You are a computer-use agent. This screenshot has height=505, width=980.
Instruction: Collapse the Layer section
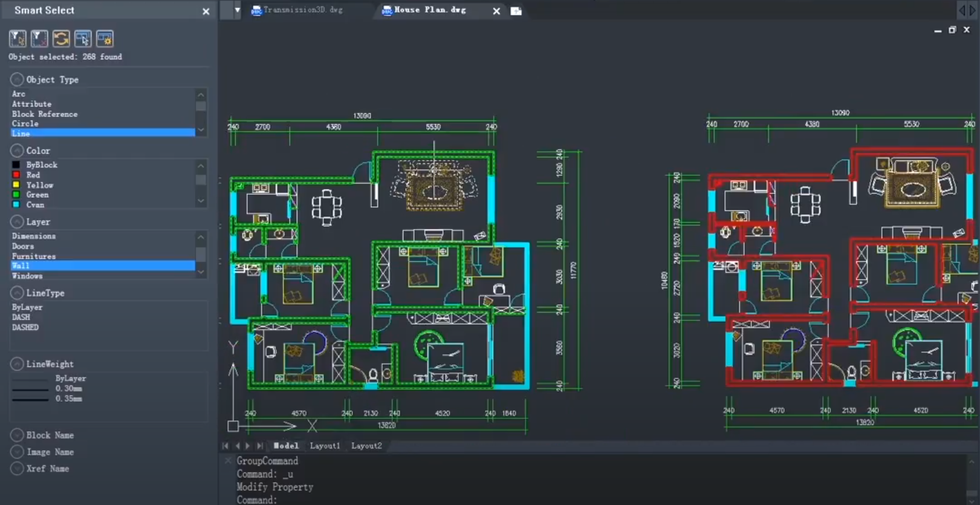[x=17, y=222]
